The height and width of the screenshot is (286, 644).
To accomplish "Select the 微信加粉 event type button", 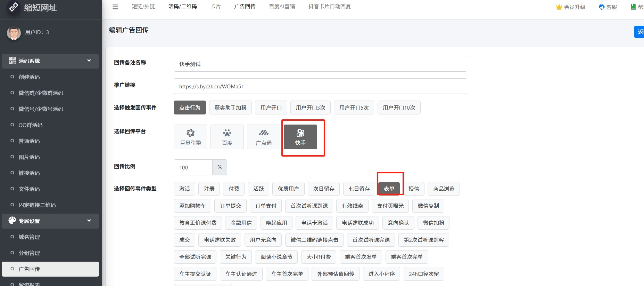I will pos(434,223).
